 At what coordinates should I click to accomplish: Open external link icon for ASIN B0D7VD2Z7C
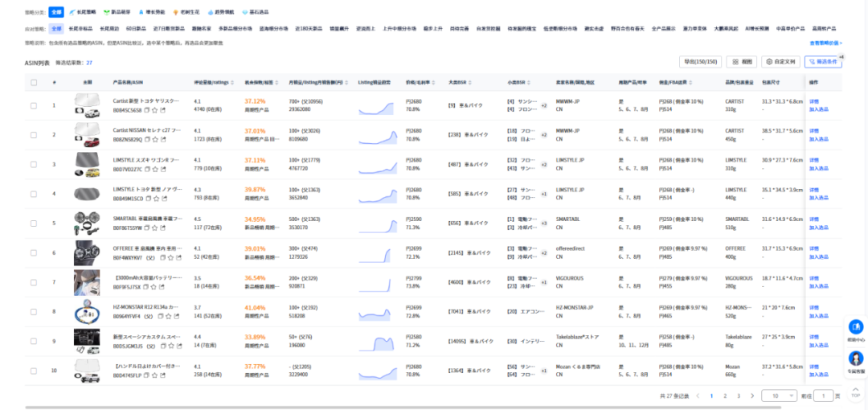point(162,169)
